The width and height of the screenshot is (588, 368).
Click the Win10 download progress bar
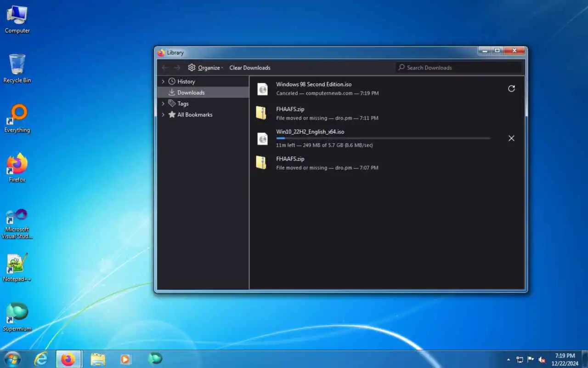383,138
